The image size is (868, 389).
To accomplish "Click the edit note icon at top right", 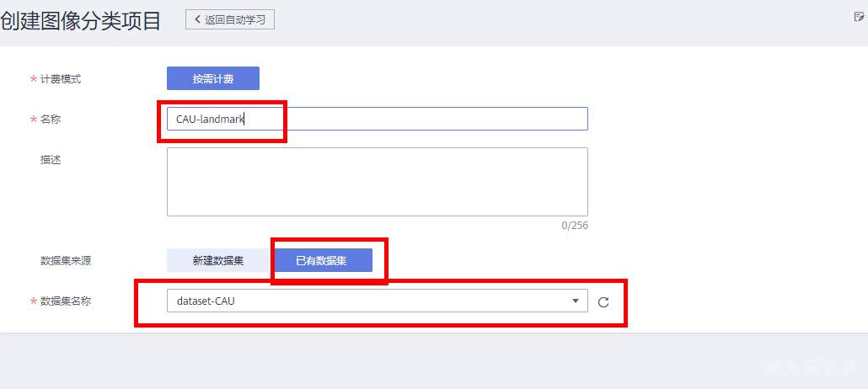I will click(860, 16).
